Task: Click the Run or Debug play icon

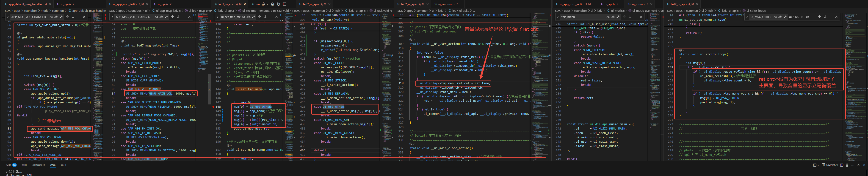Action: click(263, 4)
